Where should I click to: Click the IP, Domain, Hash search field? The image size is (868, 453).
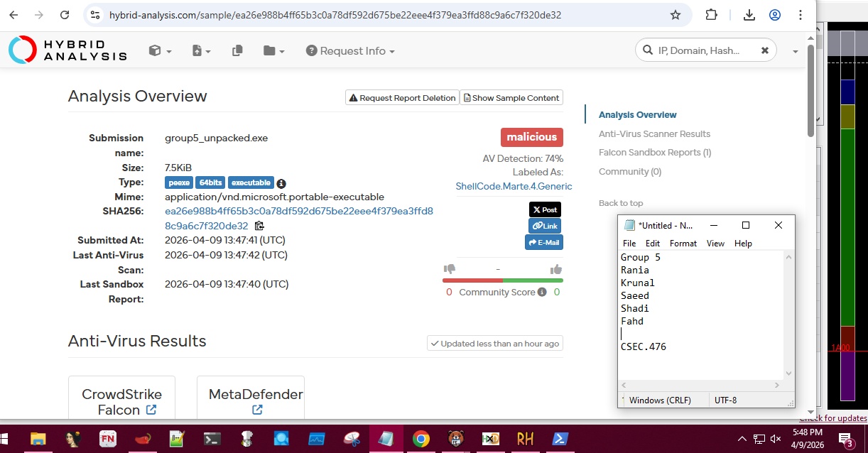pos(698,50)
